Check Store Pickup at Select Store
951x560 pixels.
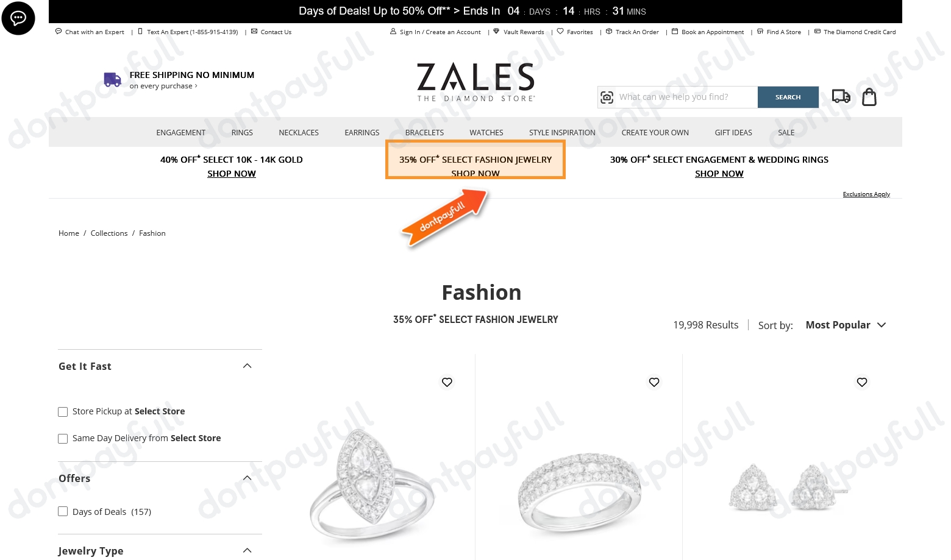(63, 412)
